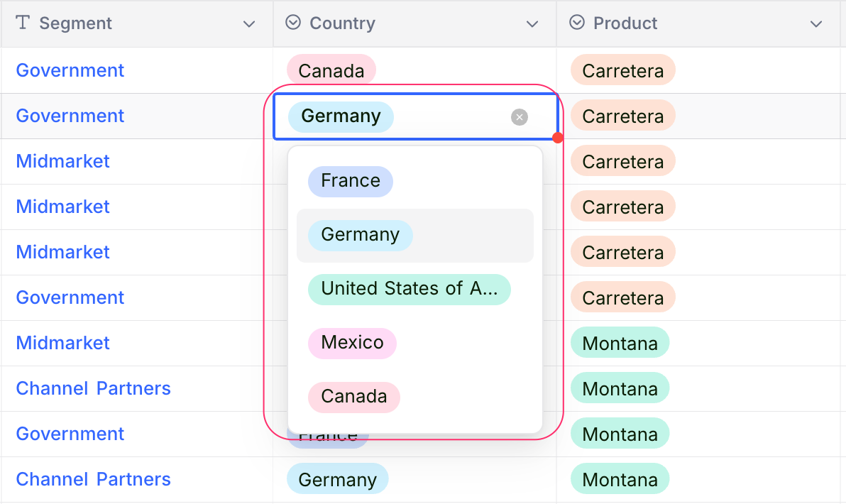This screenshot has height=504, width=846.
Task: Pick the United States of A... option
Action: [409, 289]
